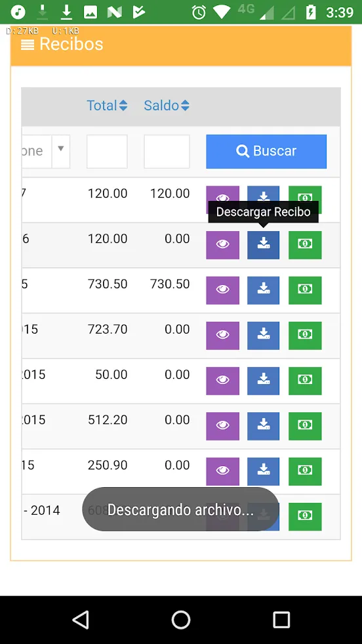
Task: Focus the Total filter input field
Action: [x=107, y=152]
